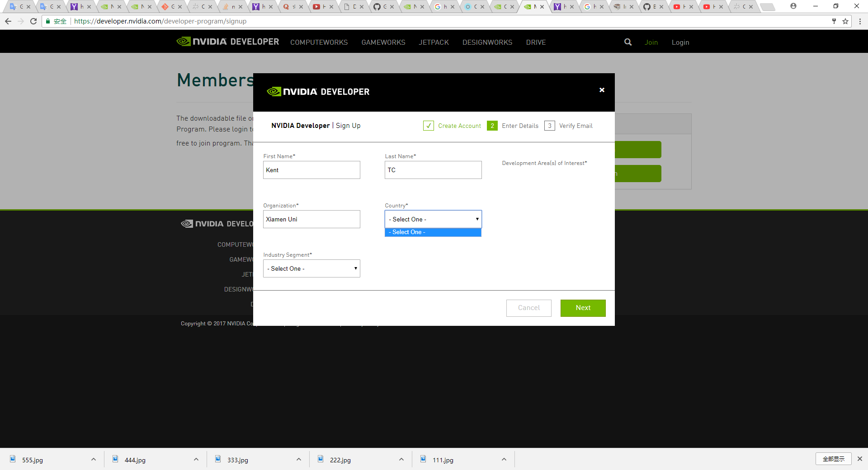Viewport: 868px width, 470px height.
Task: Click the Enter Details step
Action: pos(513,126)
